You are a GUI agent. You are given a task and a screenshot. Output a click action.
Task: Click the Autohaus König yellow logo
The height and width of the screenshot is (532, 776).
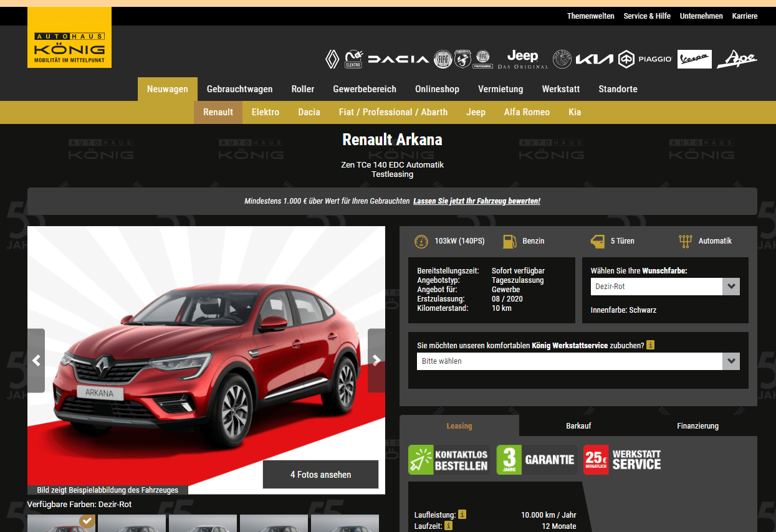(x=69, y=37)
